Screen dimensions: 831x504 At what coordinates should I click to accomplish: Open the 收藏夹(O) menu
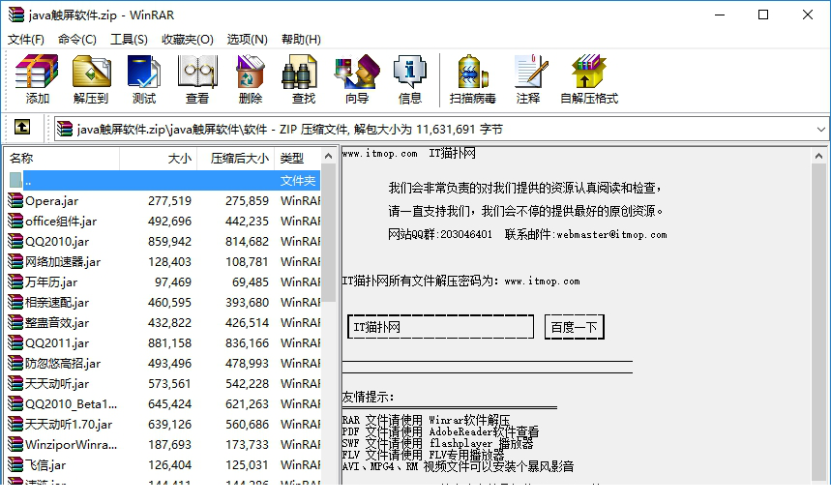(x=188, y=40)
